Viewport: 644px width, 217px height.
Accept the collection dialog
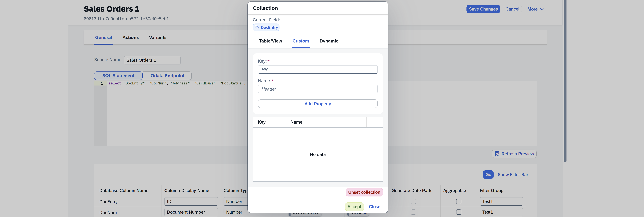354,206
